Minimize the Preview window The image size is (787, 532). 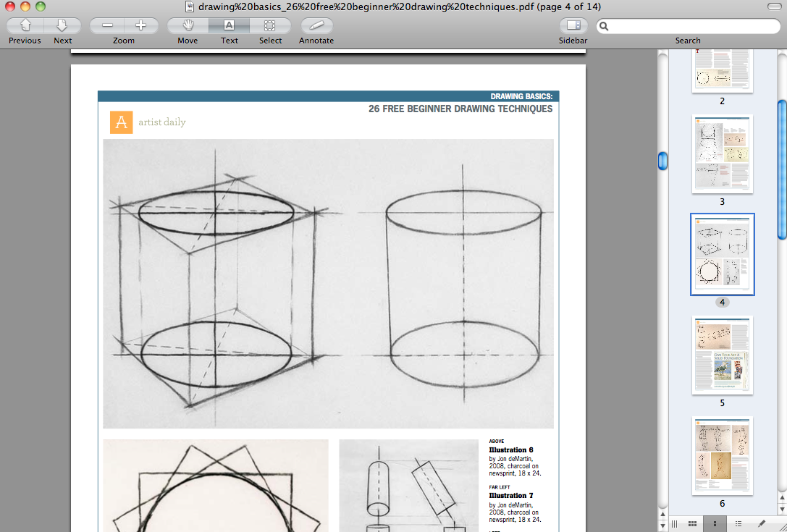tap(25, 7)
